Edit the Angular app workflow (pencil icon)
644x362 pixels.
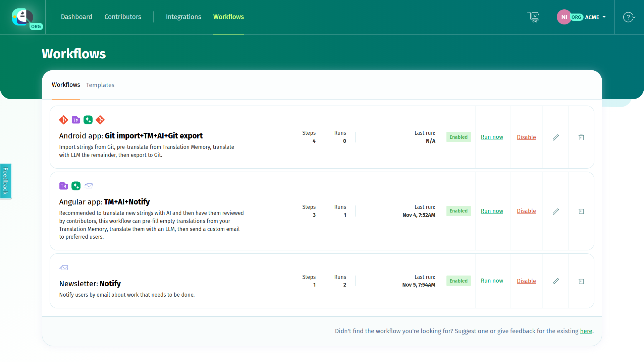[556, 211]
